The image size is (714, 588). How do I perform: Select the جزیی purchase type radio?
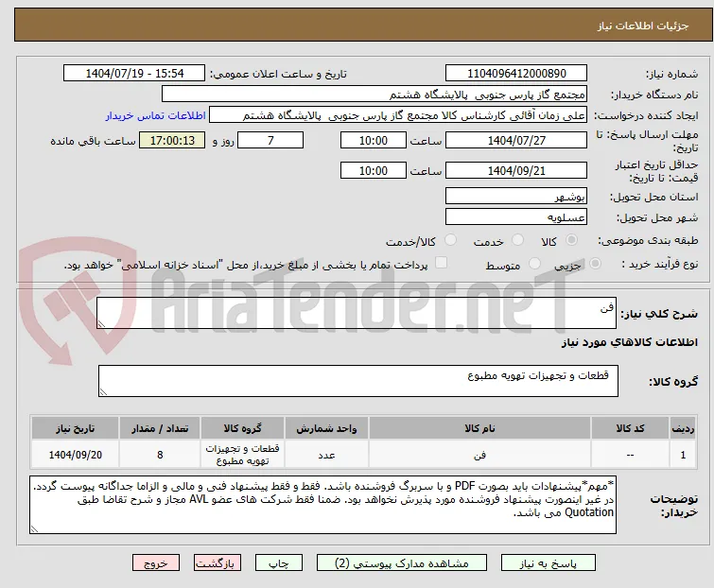click(595, 264)
